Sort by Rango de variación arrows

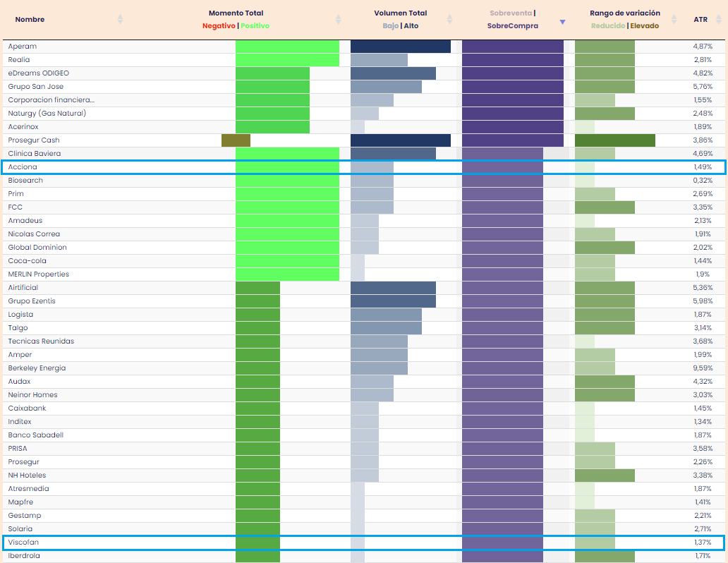click(674, 20)
